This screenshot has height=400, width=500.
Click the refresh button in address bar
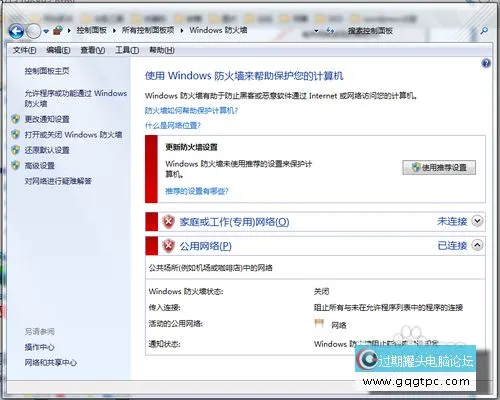coord(330,31)
